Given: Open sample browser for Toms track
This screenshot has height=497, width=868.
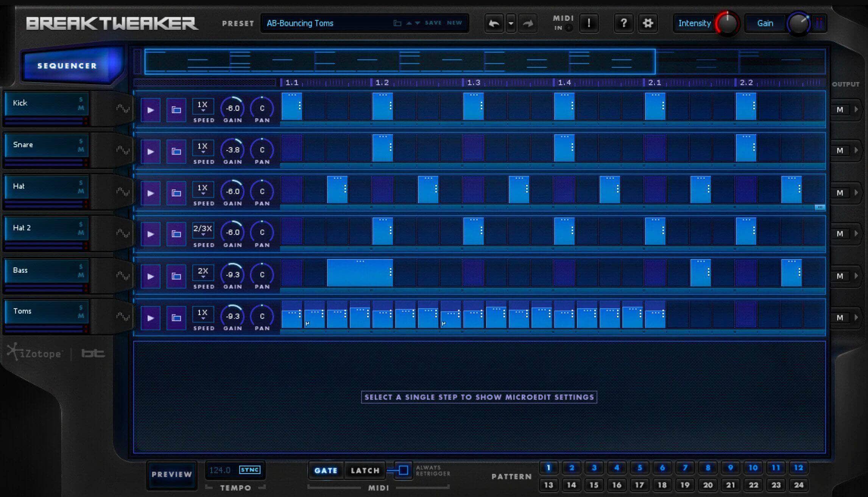Looking at the screenshot, I should click(176, 318).
